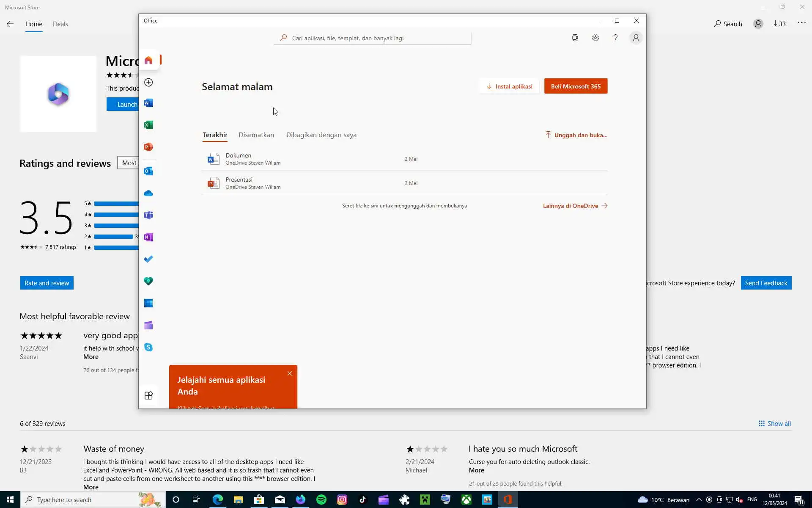The width and height of the screenshot is (812, 508).
Task: Open Outlook in the sidebar
Action: [148, 171]
